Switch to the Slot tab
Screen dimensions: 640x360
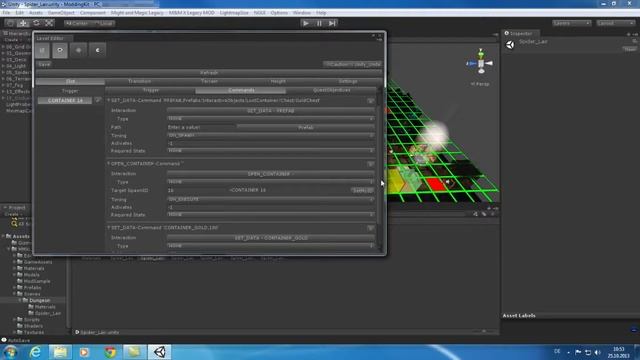[x=70, y=81]
